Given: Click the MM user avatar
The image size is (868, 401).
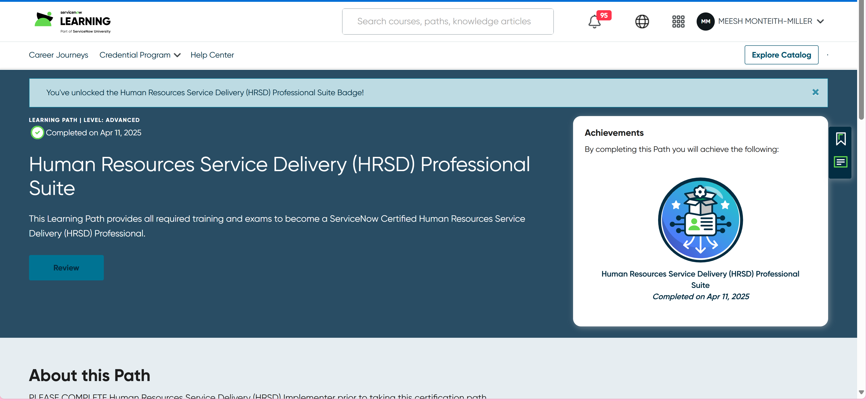Looking at the screenshot, I should point(705,22).
